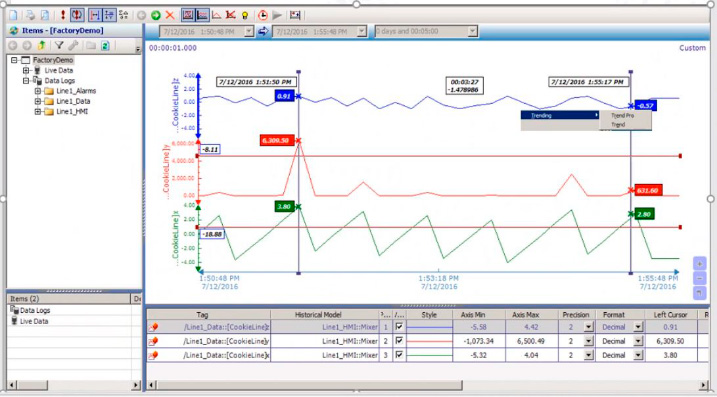
Task: Click the gray play button in toolbar
Action: (277, 15)
